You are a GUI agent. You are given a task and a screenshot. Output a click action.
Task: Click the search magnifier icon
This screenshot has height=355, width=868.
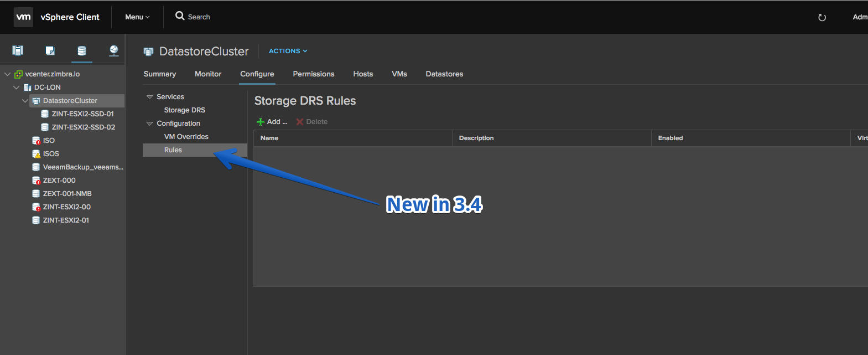click(180, 16)
